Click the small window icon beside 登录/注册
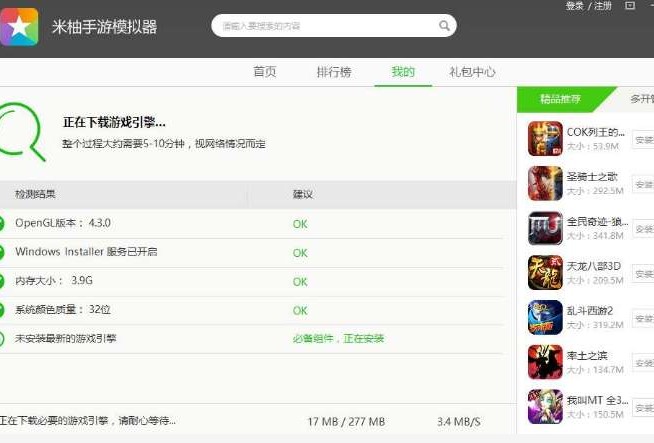Screen dimensions: 654x443 (630, 5)
